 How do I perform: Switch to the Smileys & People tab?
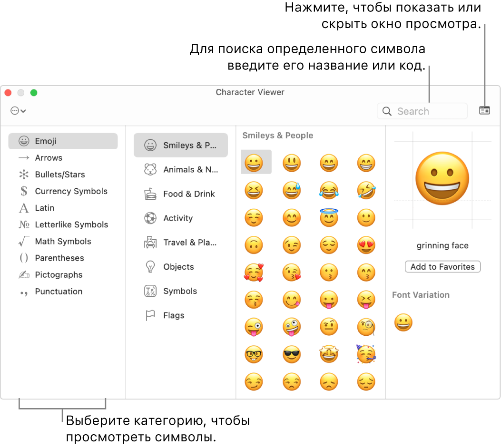(181, 145)
